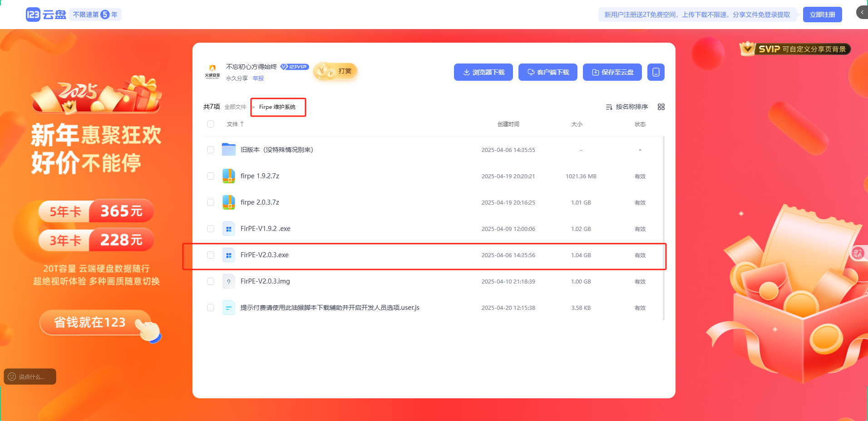868x421 pixels.
Task: Click the 打赏 reward button
Action: [x=336, y=71]
